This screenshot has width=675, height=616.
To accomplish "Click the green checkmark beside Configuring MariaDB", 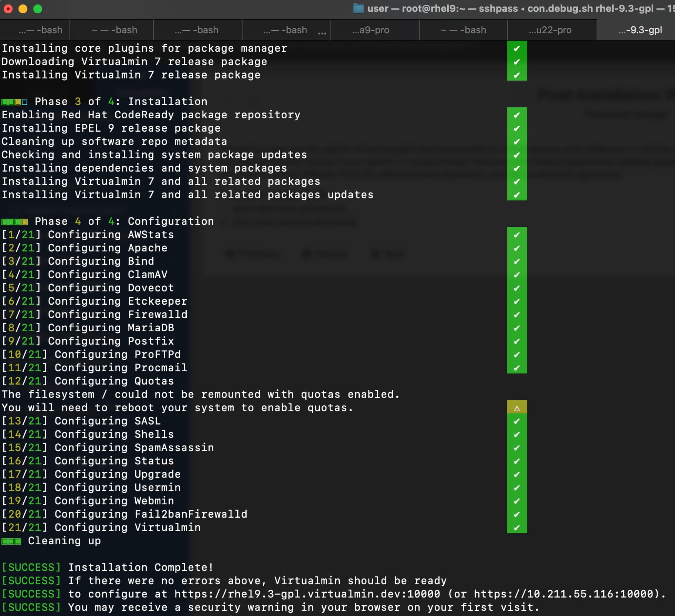I will [x=517, y=328].
